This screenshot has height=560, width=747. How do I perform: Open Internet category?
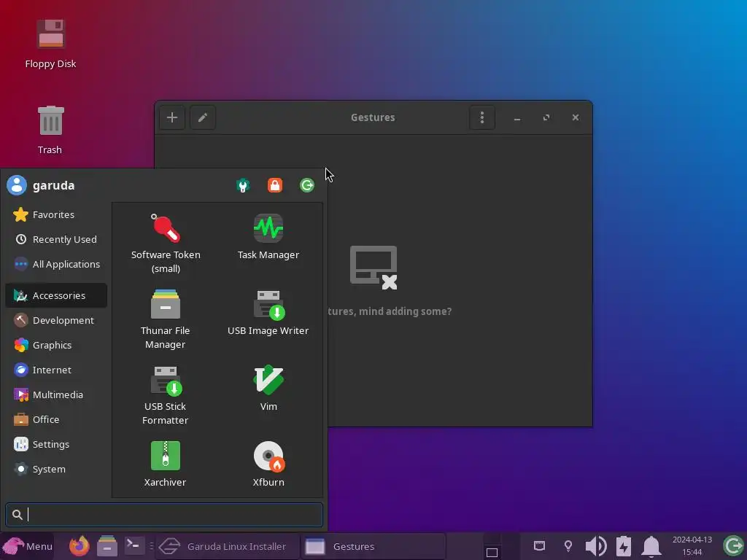tap(56, 370)
